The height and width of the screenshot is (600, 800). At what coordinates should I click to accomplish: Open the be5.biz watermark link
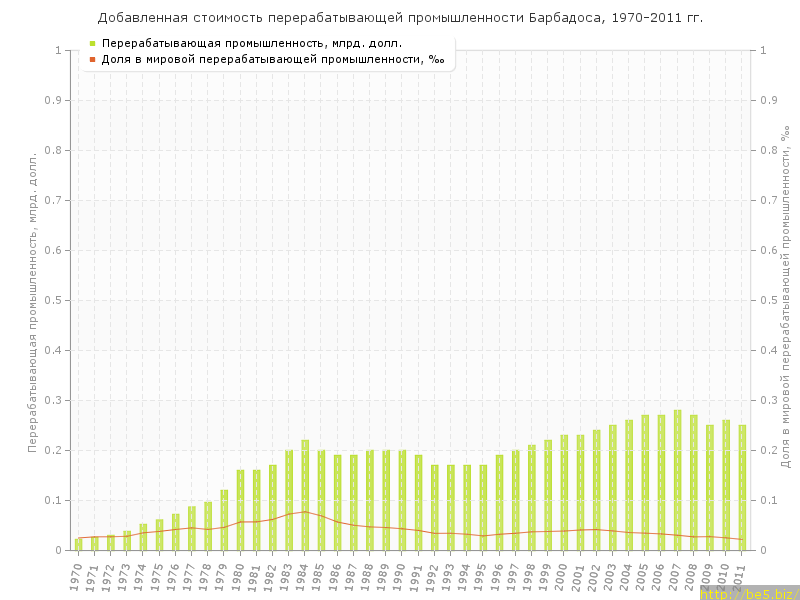point(749,593)
